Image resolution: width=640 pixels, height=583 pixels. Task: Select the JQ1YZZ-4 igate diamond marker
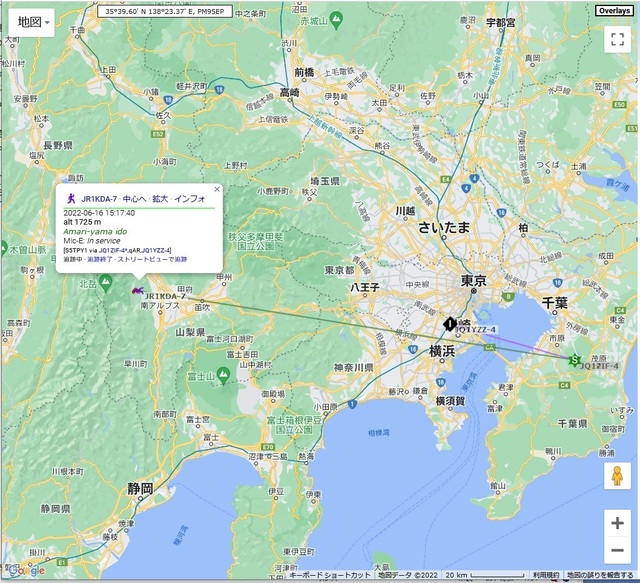[x=450, y=324]
